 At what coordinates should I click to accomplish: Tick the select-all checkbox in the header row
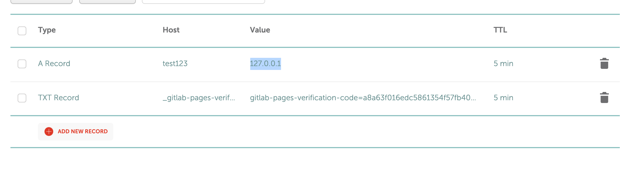tap(22, 31)
